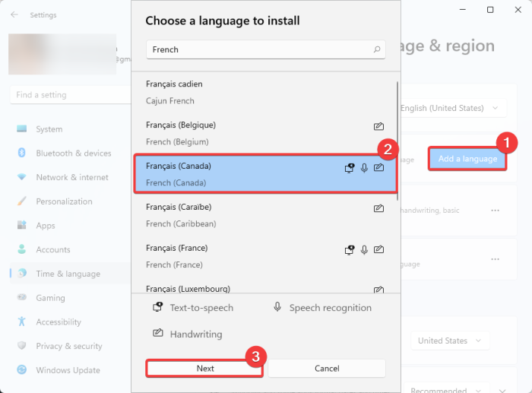
Task: Cancel the language installation dialog
Action: point(327,368)
